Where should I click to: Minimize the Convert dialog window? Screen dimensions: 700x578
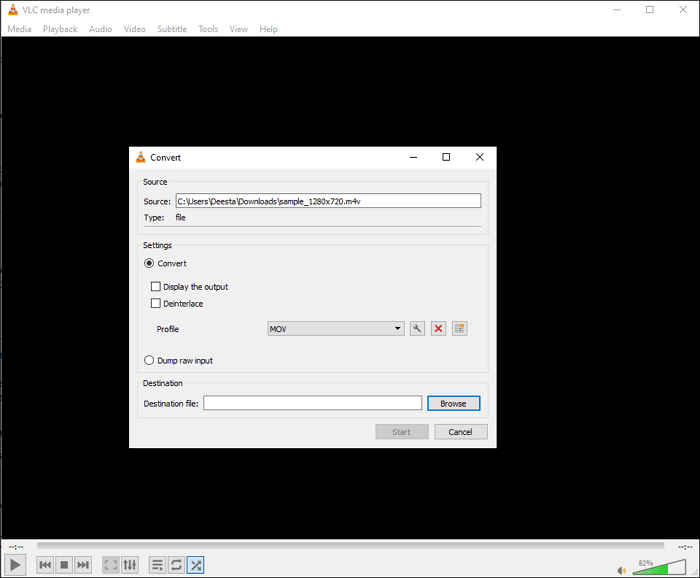[x=413, y=157]
